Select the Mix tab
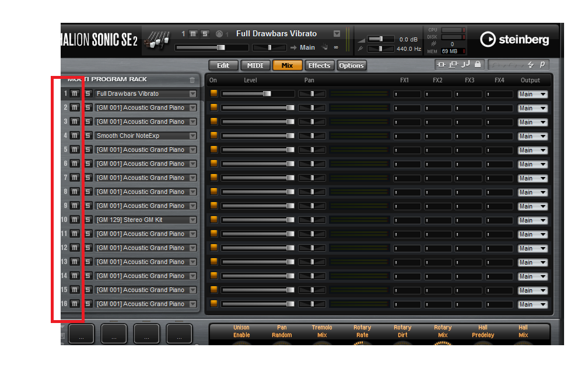The image size is (588, 368). tap(287, 65)
